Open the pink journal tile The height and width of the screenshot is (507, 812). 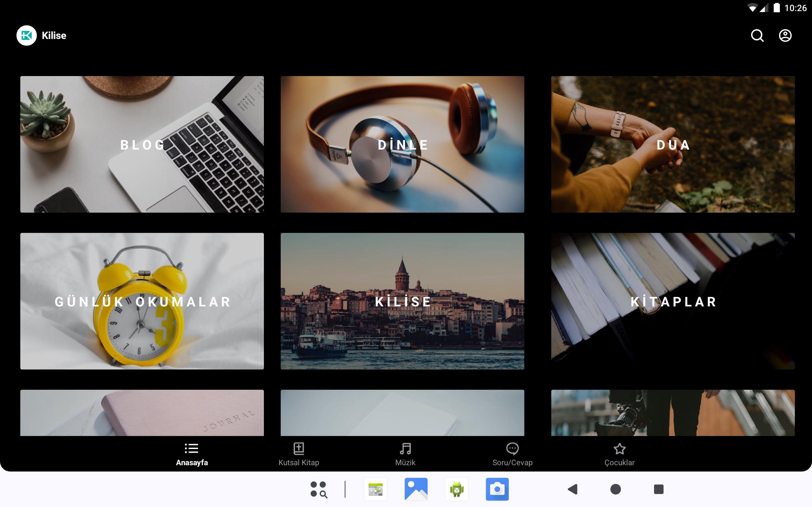[x=142, y=413]
